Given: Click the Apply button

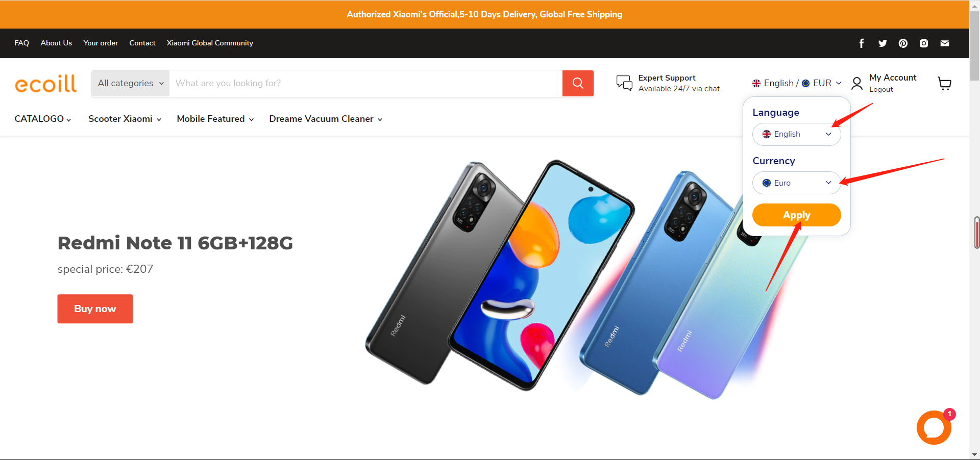Looking at the screenshot, I should [796, 215].
